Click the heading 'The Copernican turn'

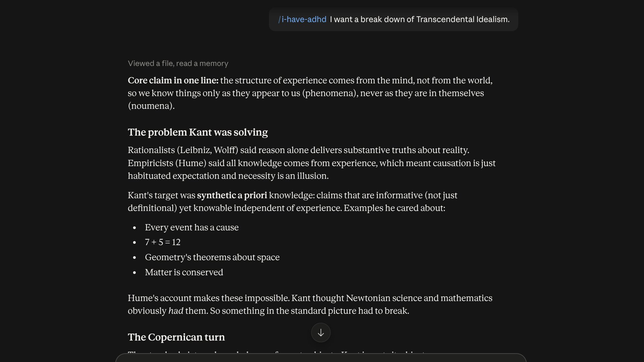(x=176, y=337)
